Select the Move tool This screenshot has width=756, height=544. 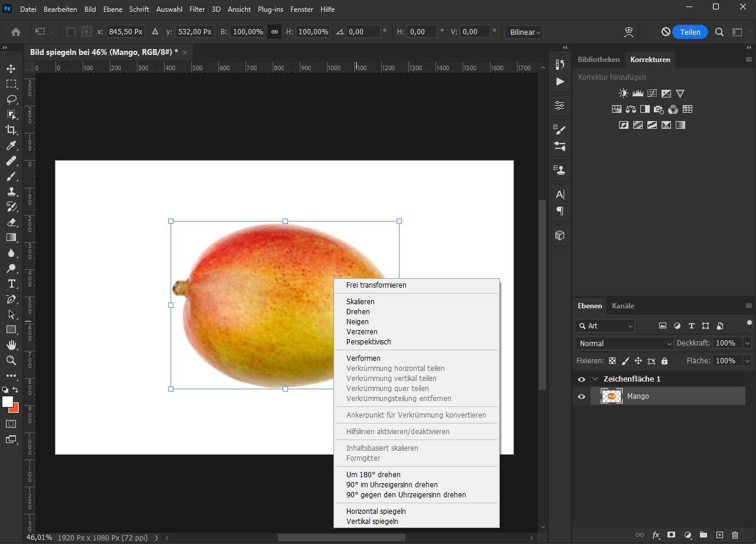pyautogui.click(x=10, y=69)
